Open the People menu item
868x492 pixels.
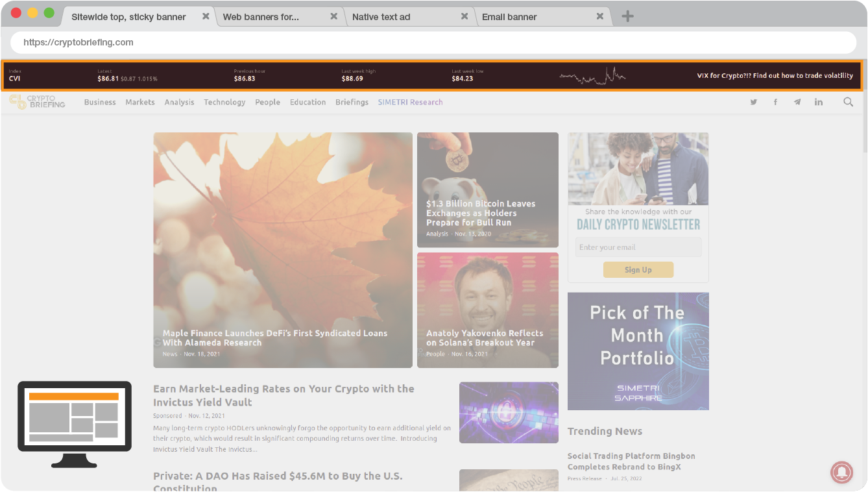[267, 102]
